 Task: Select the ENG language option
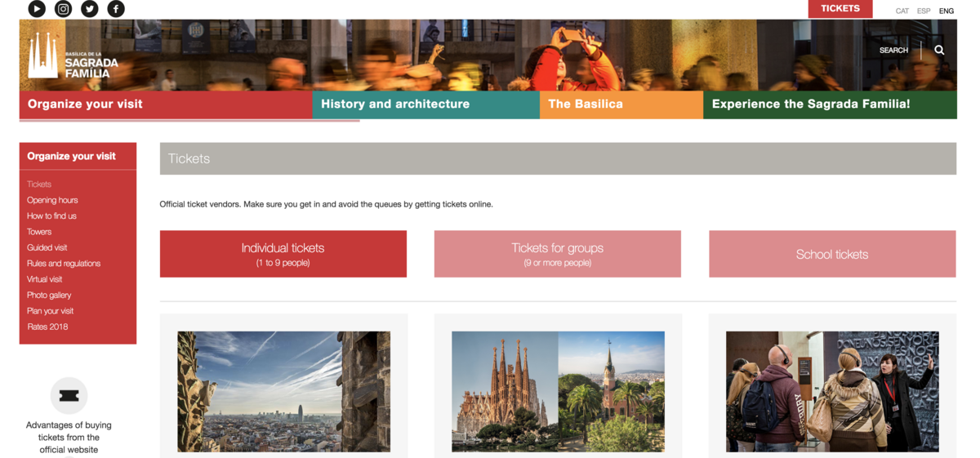(x=947, y=11)
